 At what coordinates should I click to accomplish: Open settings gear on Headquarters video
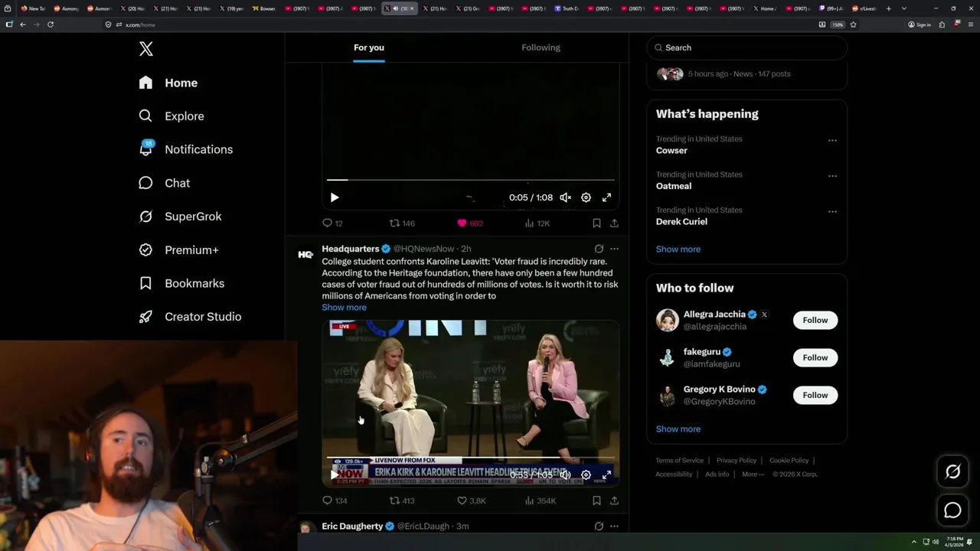586,474
